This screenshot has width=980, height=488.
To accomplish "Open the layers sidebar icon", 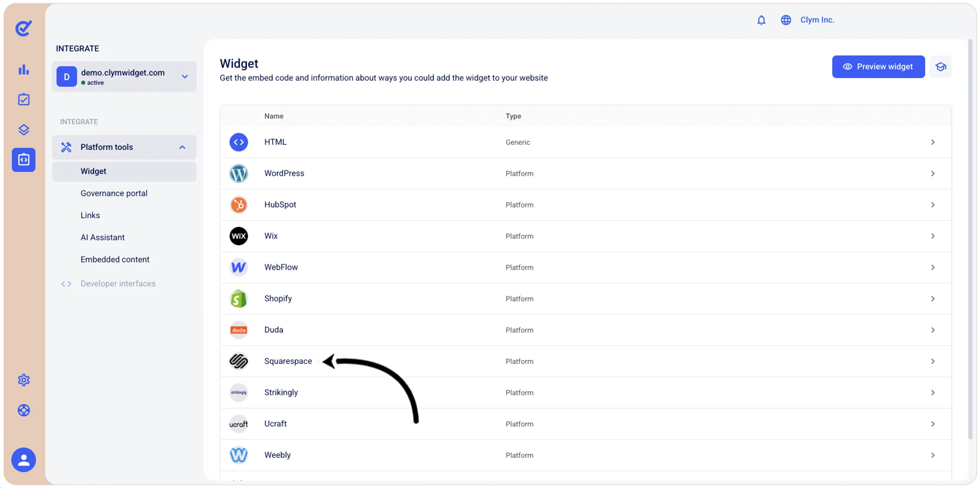I will (x=24, y=130).
